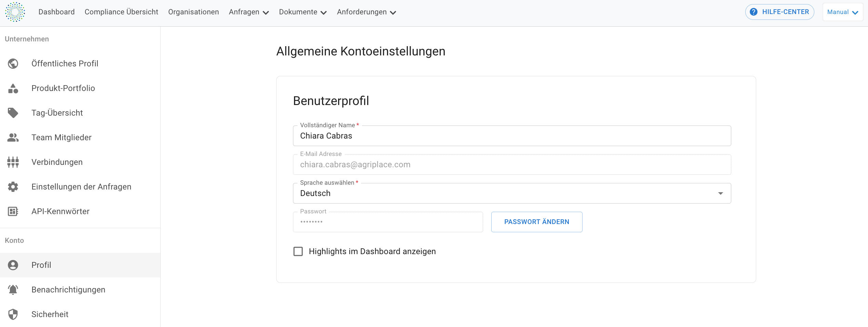The height and width of the screenshot is (327, 868).
Task: Click the E-Mail Adresse field
Action: tap(512, 165)
